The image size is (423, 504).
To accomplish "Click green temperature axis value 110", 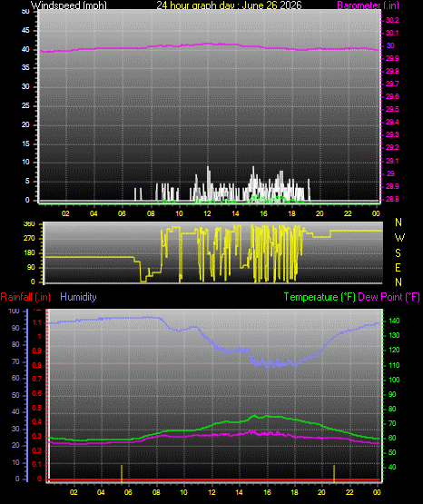I will (x=394, y=365).
